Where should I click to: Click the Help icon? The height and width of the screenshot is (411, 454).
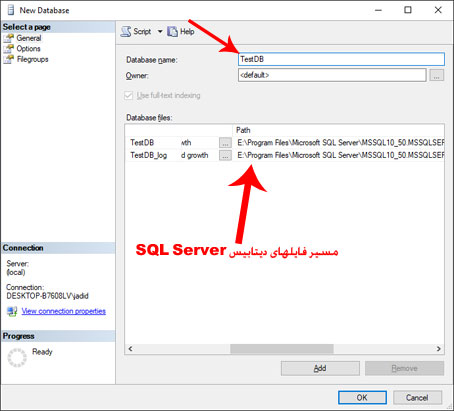[172, 32]
